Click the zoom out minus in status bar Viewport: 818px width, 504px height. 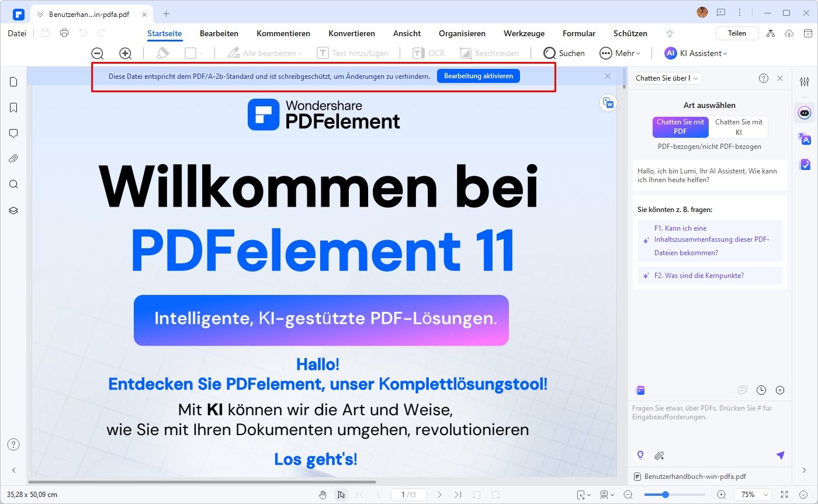pos(628,495)
